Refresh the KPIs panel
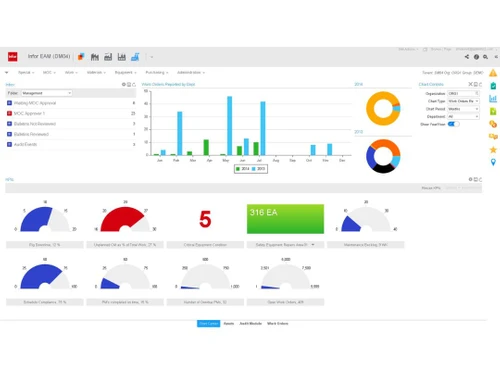The image size is (500, 375). (480, 179)
